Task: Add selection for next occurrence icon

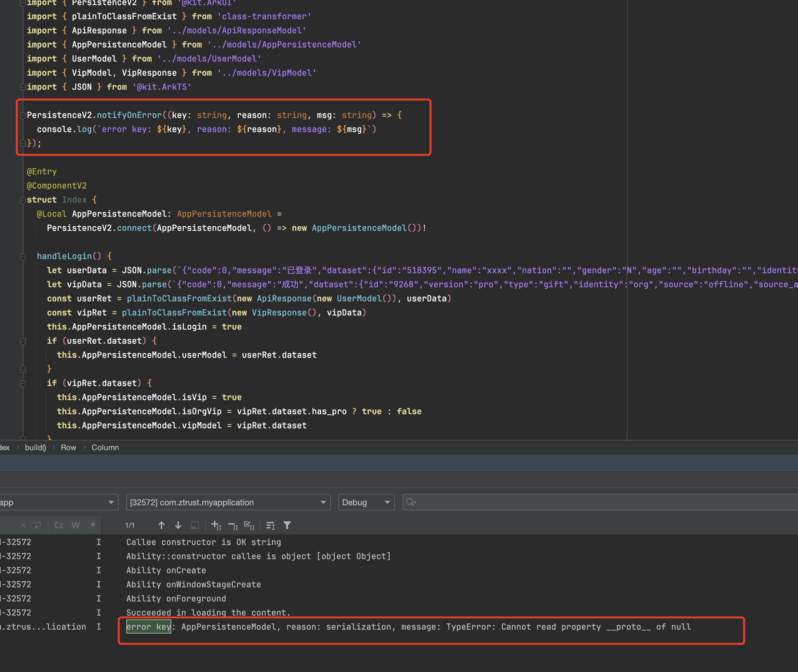Action: (216, 525)
